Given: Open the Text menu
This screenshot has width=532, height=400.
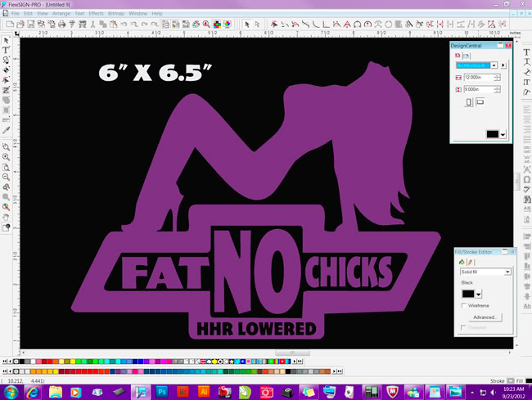Looking at the screenshot, I should [x=79, y=14].
